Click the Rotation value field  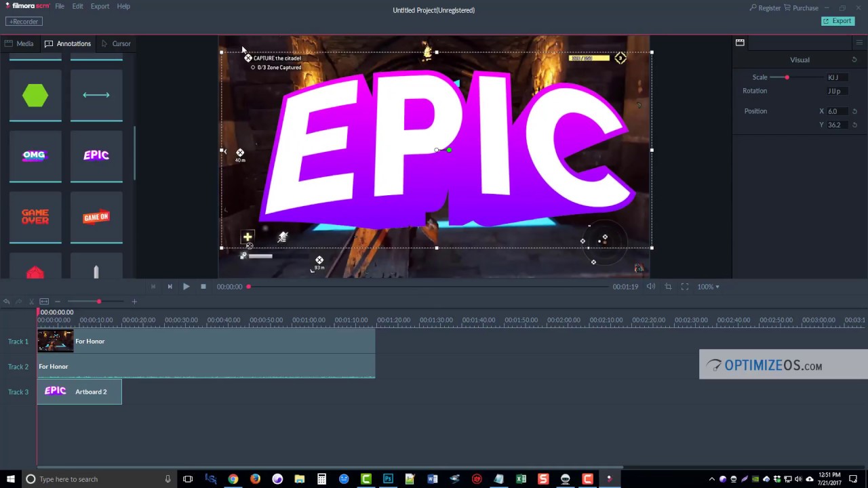tap(837, 91)
